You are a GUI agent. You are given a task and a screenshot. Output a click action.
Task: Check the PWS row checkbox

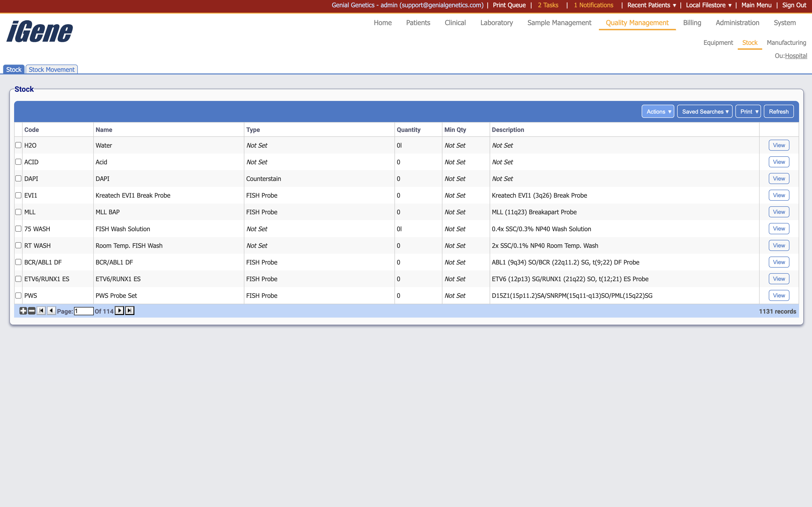19,296
